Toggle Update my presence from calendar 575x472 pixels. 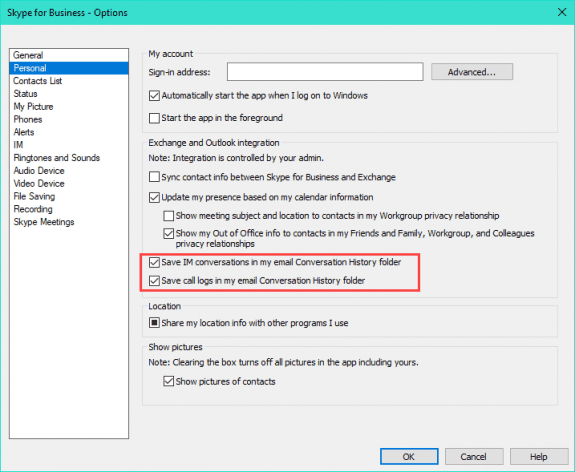[x=154, y=197]
